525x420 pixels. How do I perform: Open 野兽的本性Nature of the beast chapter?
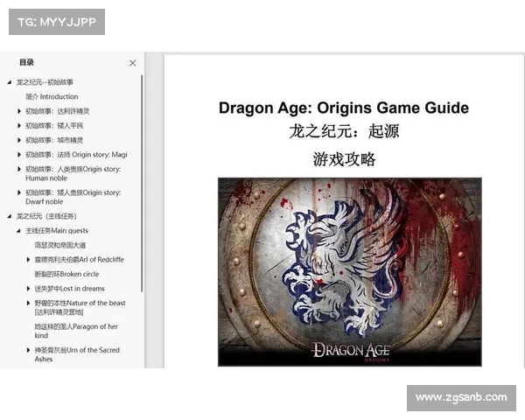point(80,307)
